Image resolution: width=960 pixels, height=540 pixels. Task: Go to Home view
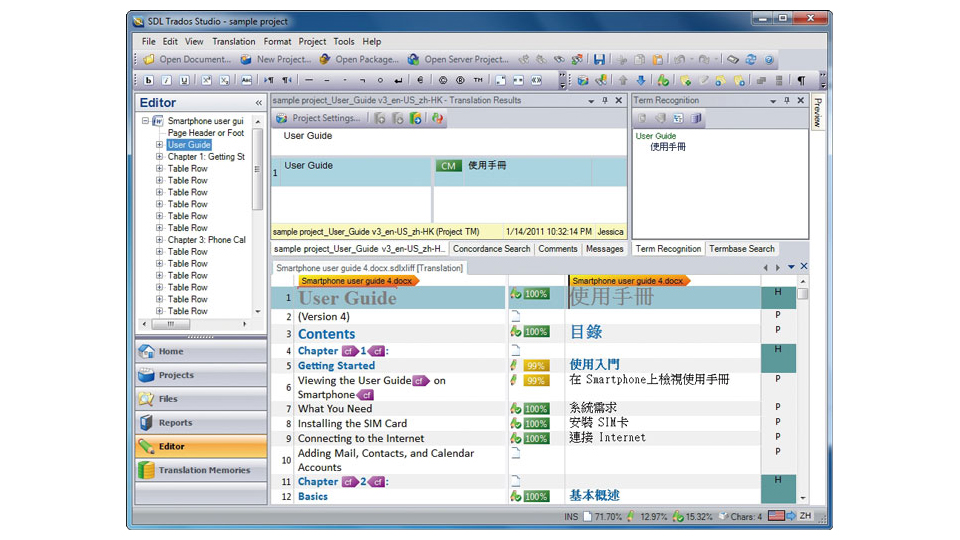click(201, 351)
